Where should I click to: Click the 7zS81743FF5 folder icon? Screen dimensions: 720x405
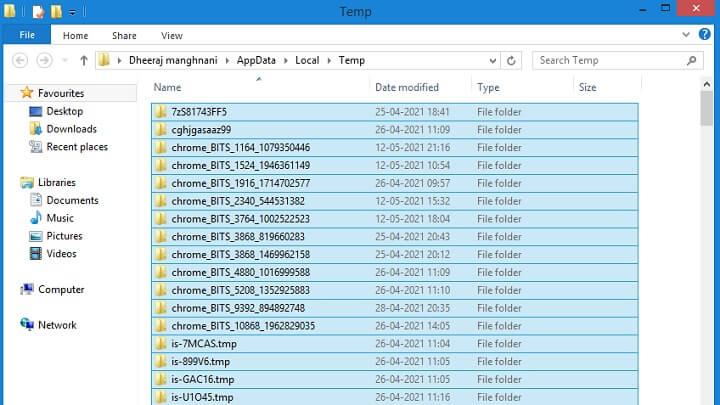[161, 112]
